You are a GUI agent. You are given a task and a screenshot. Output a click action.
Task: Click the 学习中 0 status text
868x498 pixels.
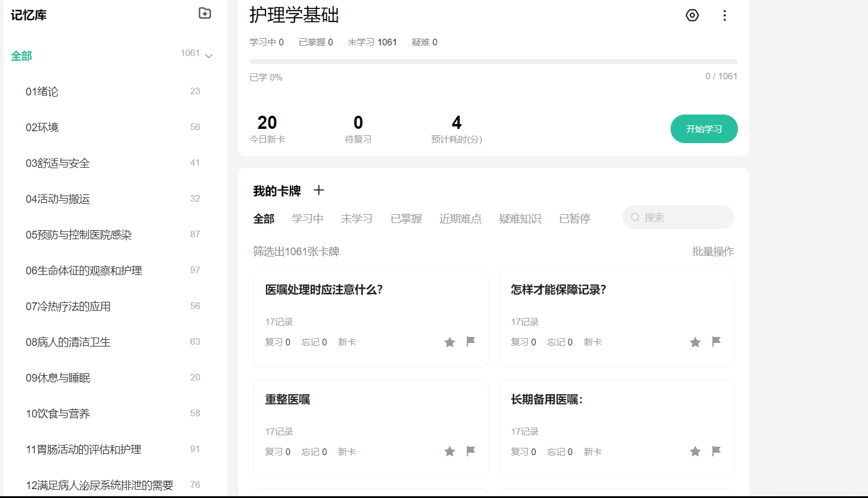click(x=267, y=42)
